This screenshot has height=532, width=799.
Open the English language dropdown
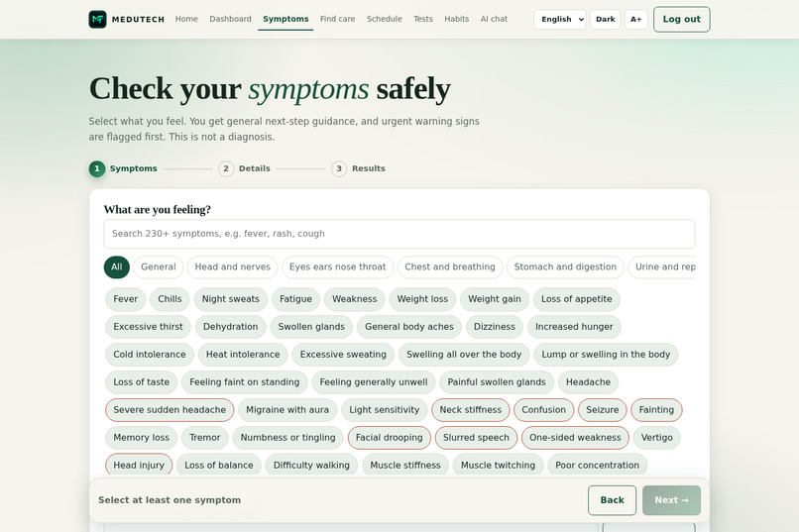559,20
